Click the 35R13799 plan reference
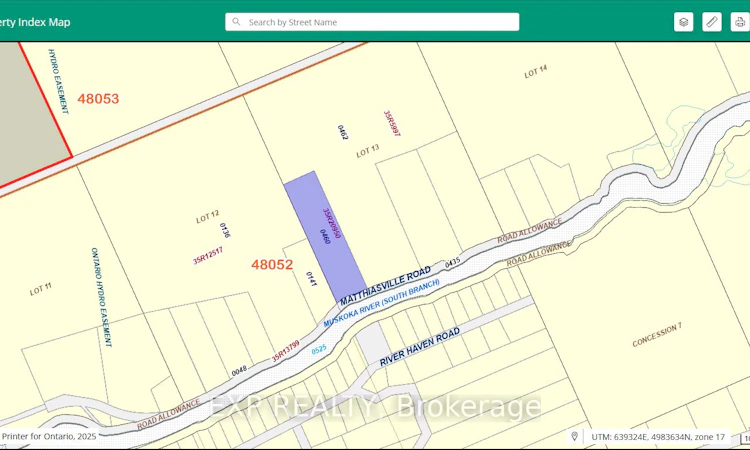This screenshot has height=450, width=750. [x=286, y=351]
